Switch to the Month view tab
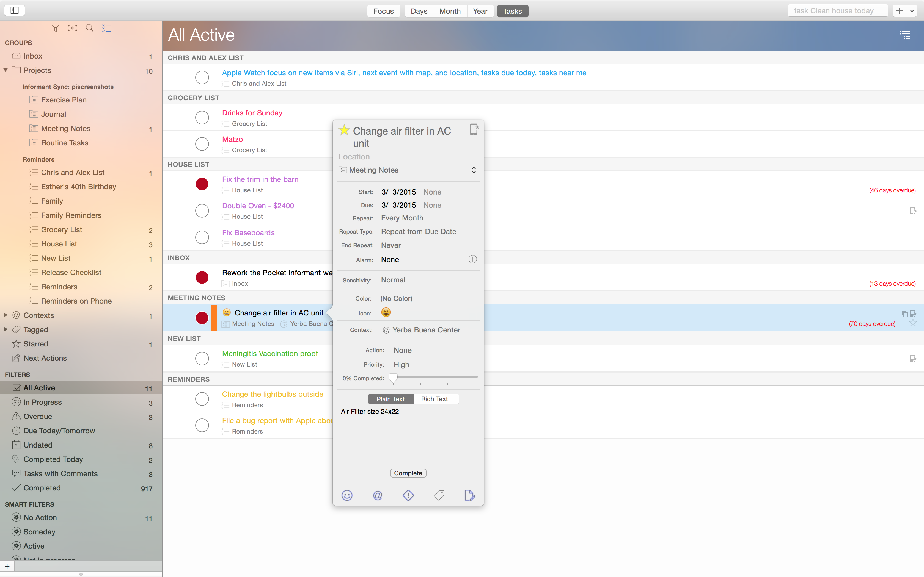Image resolution: width=924 pixels, height=577 pixels. (x=450, y=11)
